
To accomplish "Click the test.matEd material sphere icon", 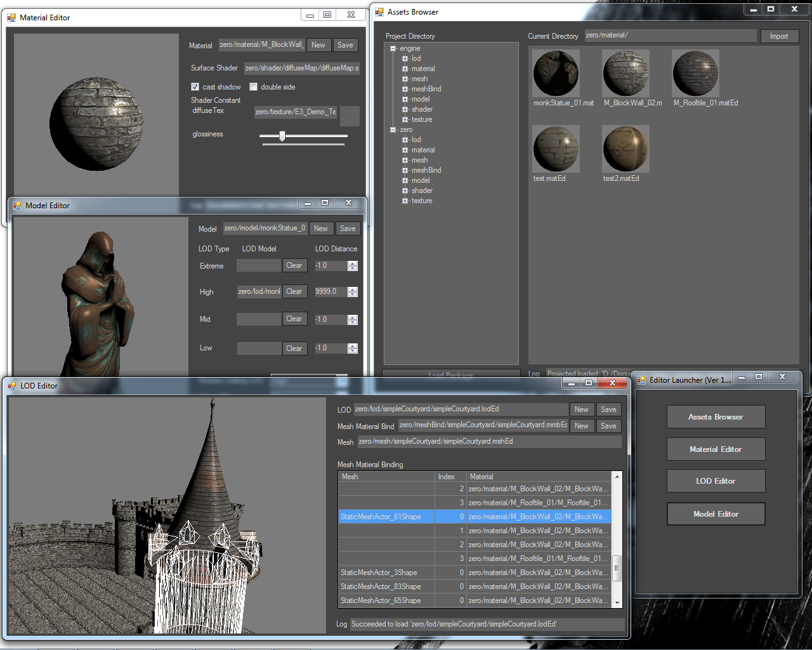I will point(556,149).
